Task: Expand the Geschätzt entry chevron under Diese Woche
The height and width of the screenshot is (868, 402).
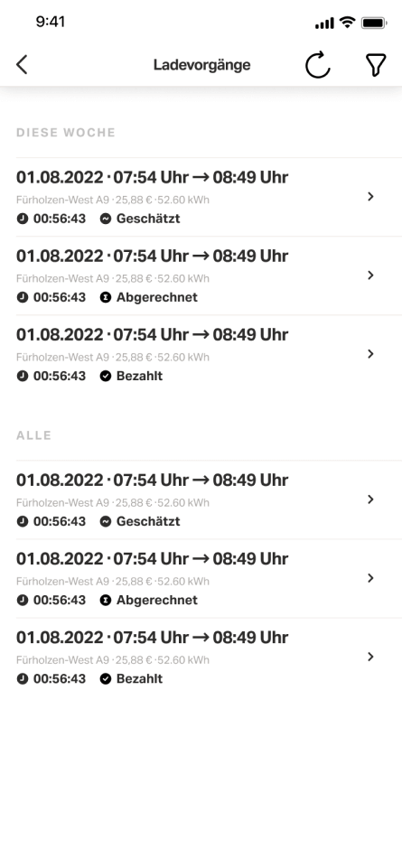Action: (x=371, y=197)
